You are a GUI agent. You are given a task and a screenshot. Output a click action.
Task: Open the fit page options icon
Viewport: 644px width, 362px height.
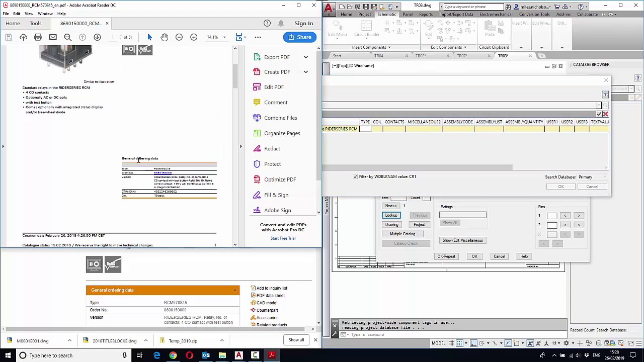click(x=239, y=37)
